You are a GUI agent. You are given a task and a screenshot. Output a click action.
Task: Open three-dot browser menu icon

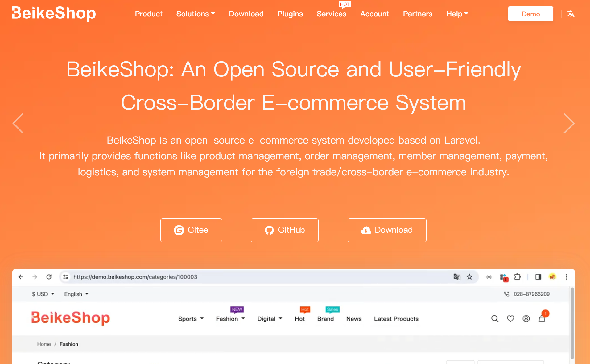tap(566, 277)
